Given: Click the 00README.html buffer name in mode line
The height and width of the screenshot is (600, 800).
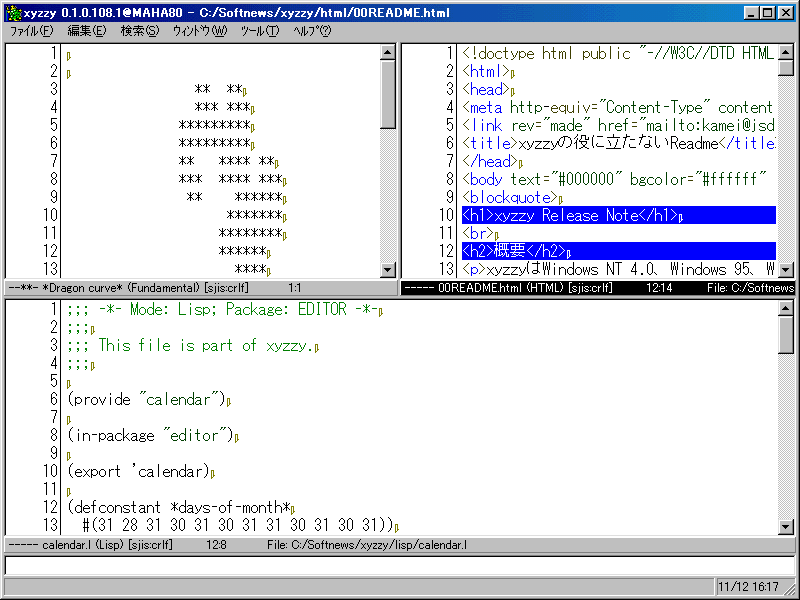Looking at the screenshot, I should point(480,288).
